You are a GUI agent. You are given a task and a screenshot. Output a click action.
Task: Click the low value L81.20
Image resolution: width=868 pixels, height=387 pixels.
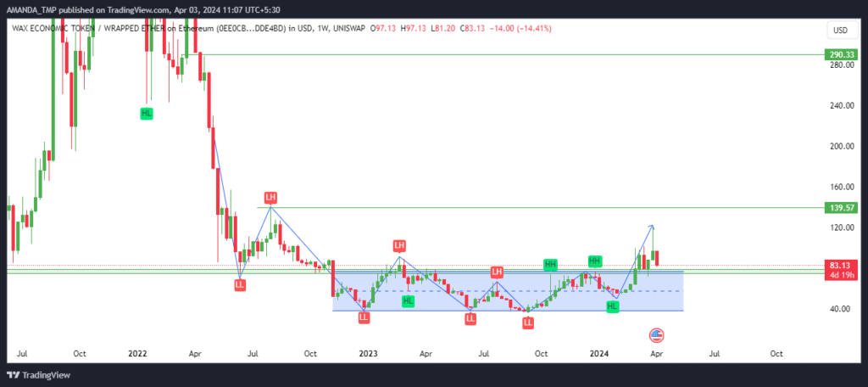[x=442, y=29]
